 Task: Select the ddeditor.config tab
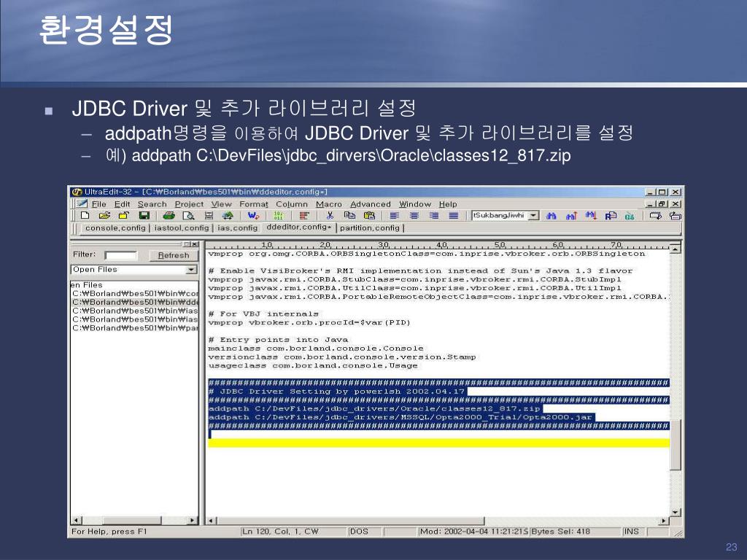pos(298,227)
